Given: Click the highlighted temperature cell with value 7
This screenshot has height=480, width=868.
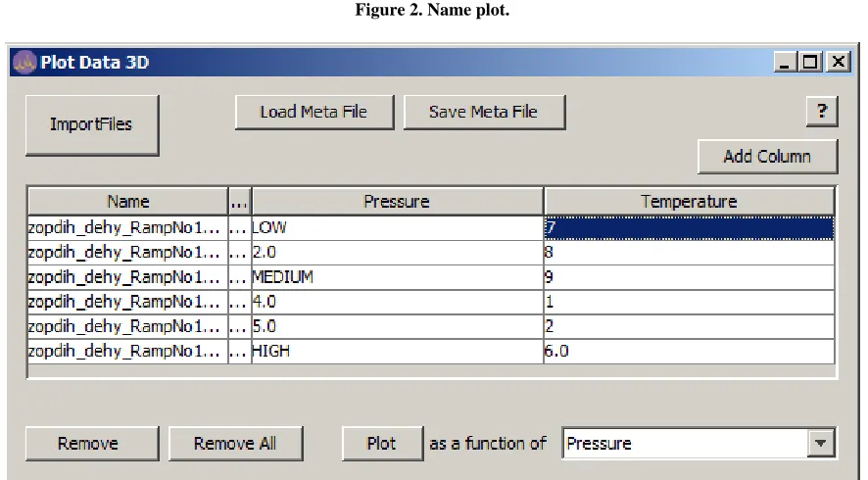Looking at the screenshot, I should click(689, 227).
